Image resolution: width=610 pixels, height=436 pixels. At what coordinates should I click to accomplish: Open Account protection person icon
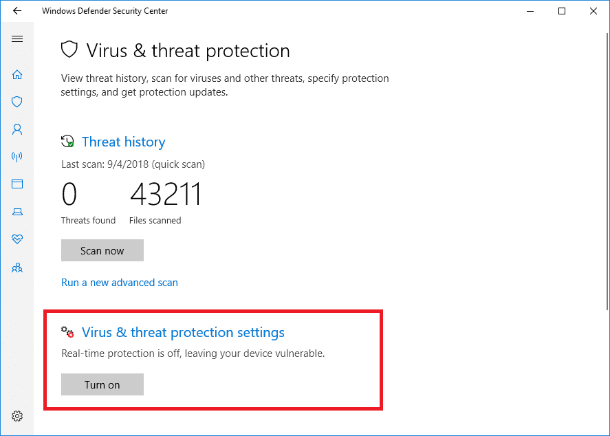point(17,129)
